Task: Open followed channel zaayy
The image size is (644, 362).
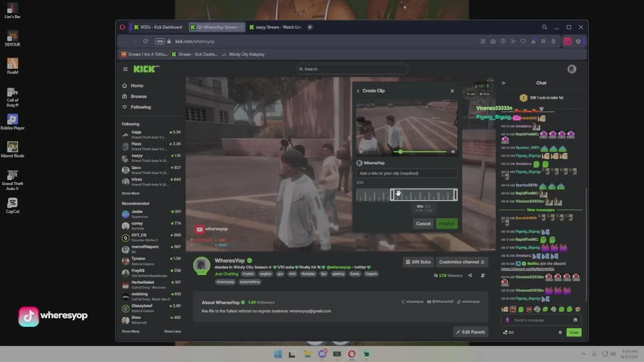Action: click(151, 158)
